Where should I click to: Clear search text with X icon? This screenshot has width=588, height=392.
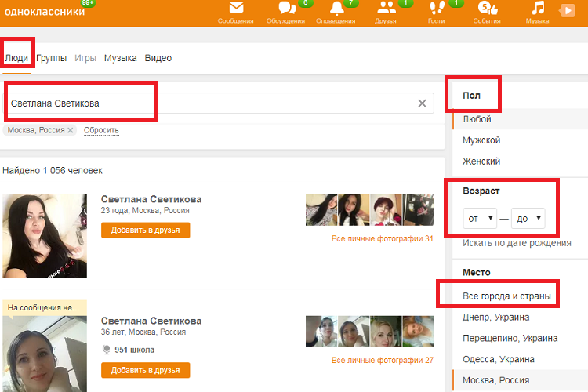tap(422, 103)
